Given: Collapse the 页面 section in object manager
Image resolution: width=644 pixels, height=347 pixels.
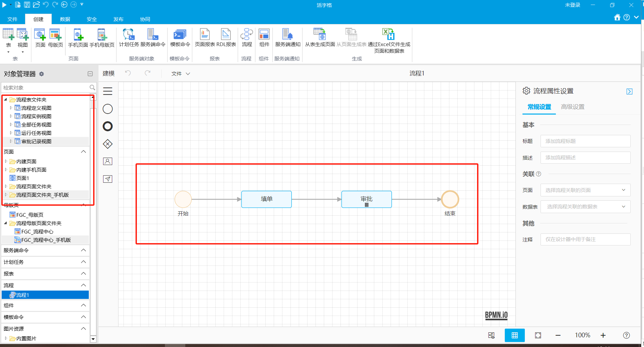Looking at the screenshot, I should click(x=83, y=152).
